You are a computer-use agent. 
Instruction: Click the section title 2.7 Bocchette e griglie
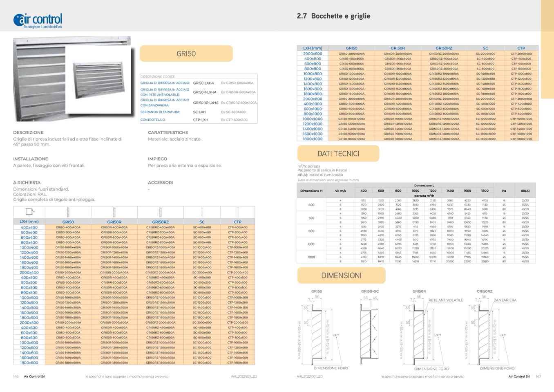coord(333,16)
